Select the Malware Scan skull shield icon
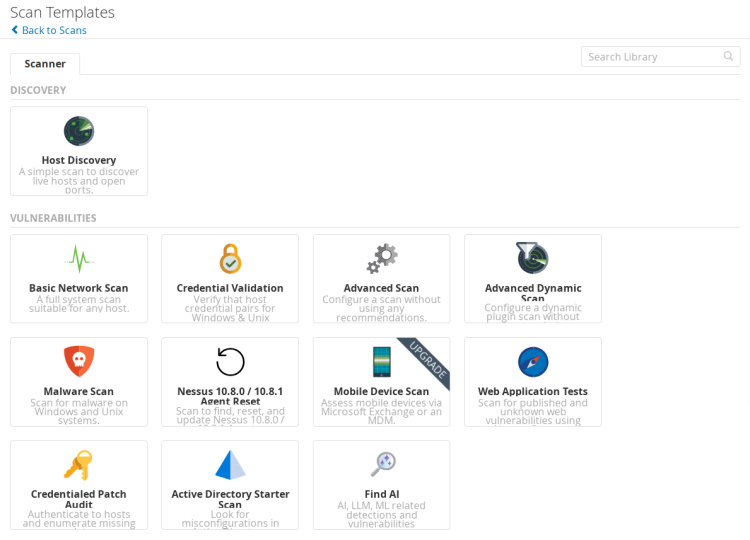750x540 pixels. [x=79, y=361]
